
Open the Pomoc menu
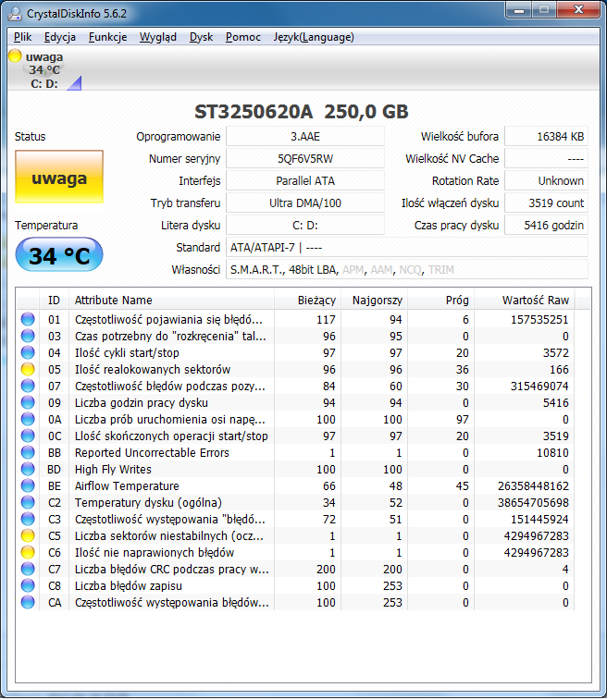click(x=243, y=37)
